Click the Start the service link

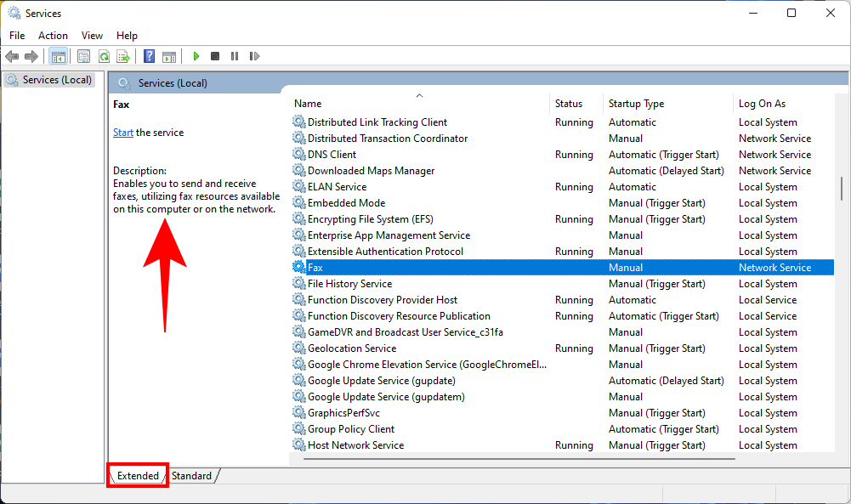point(122,132)
